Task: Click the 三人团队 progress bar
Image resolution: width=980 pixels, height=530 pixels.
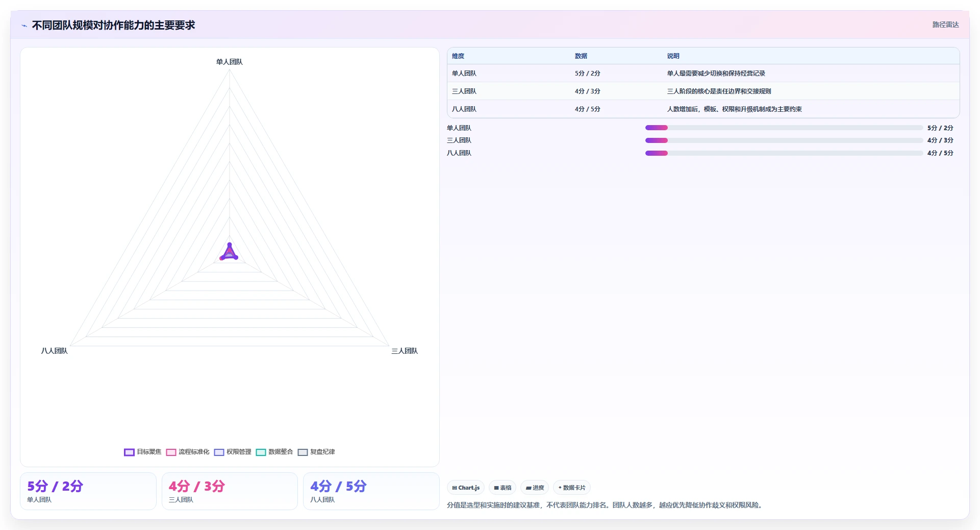Action: pos(784,140)
